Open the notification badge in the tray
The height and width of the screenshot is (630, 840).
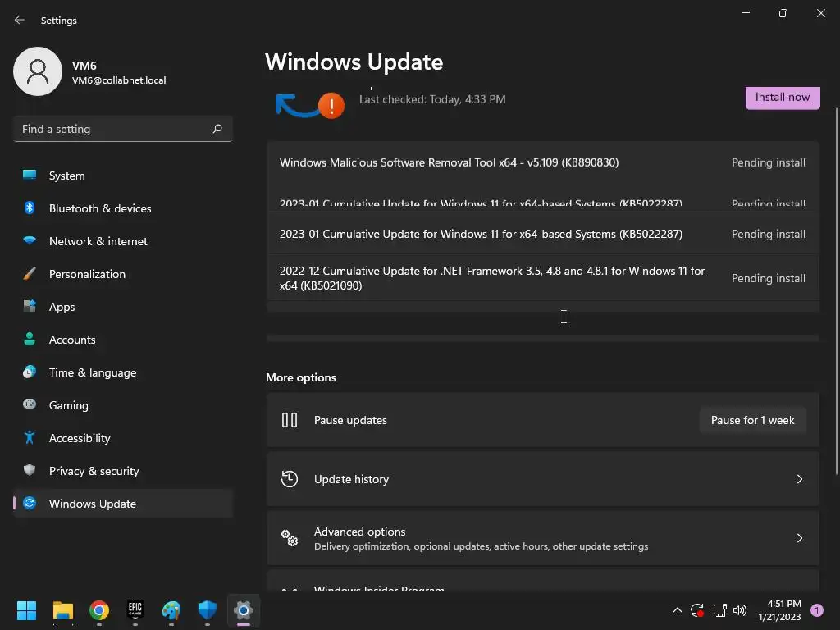(x=817, y=610)
